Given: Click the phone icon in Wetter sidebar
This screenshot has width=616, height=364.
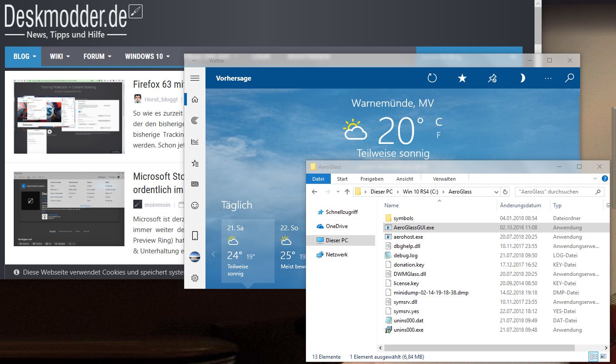Looking at the screenshot, I should coord(195,236).
